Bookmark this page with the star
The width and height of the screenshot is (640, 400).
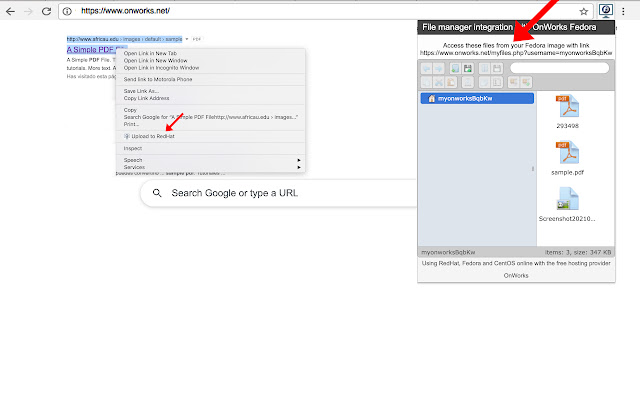click(x=584, y=11)
